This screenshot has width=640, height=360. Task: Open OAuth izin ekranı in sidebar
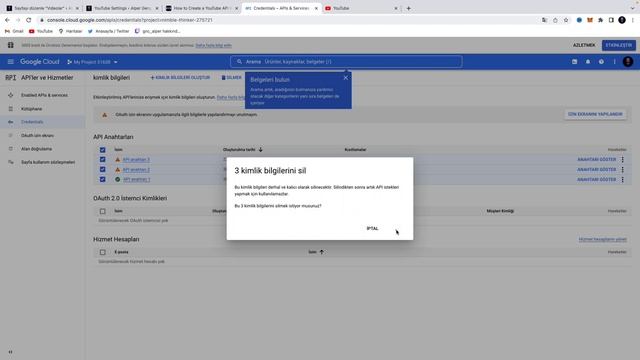[37, 136]
